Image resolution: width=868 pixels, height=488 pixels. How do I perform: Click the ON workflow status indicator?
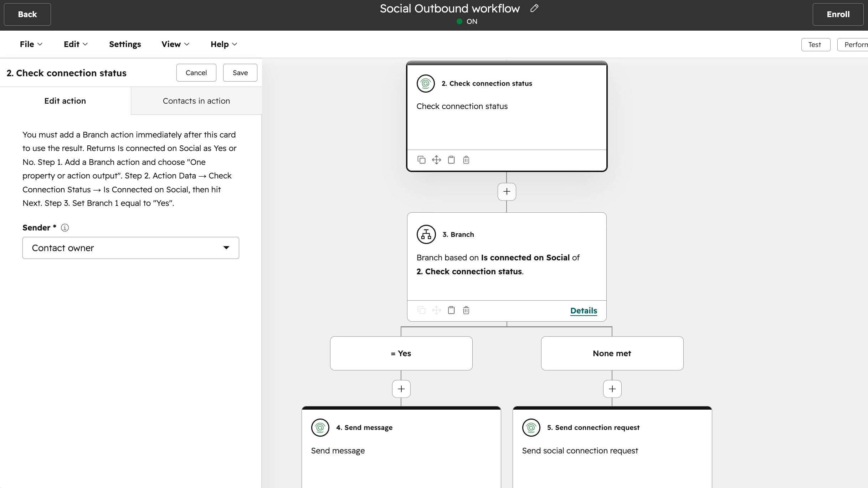tap(467, 21)
